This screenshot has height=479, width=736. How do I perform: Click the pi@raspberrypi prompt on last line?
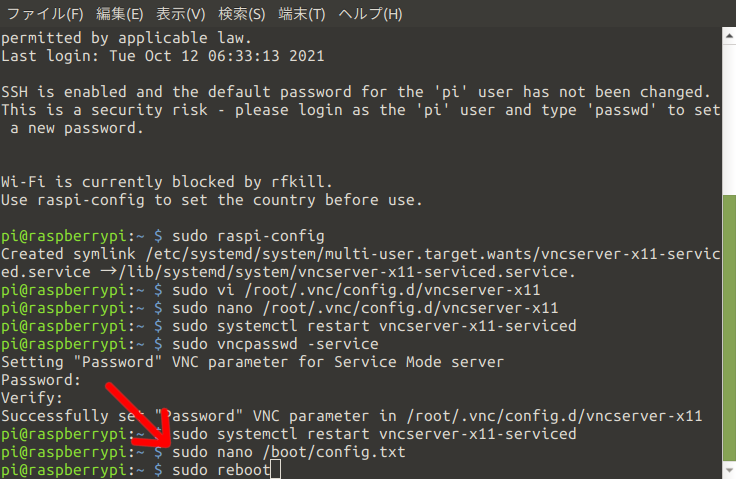pos(82,470)
